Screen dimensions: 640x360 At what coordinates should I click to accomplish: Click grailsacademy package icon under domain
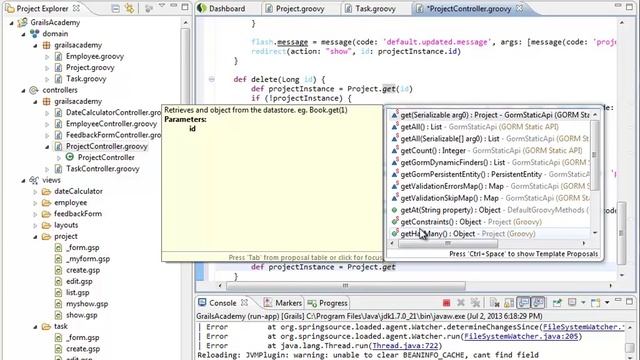point(47,45)
